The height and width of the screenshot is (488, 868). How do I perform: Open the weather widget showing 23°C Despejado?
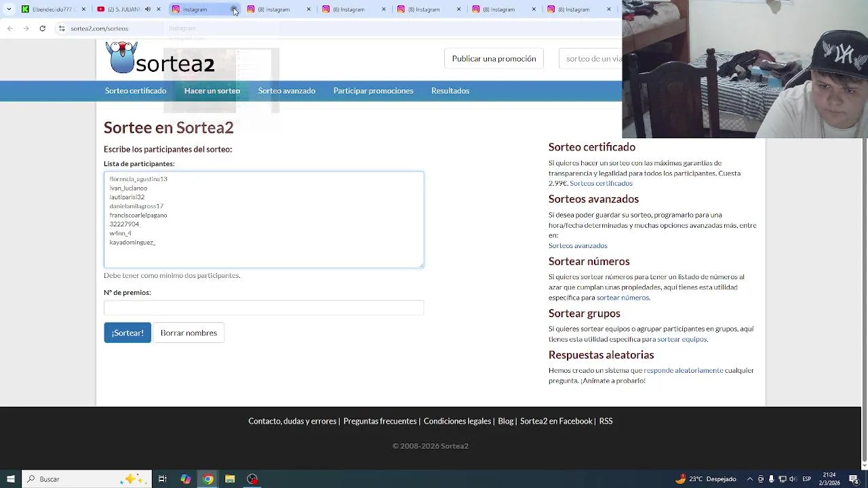point(705,479)
